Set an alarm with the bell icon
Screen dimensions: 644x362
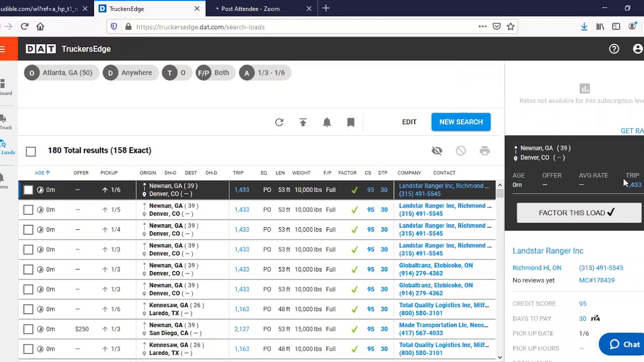click(327, 122)
